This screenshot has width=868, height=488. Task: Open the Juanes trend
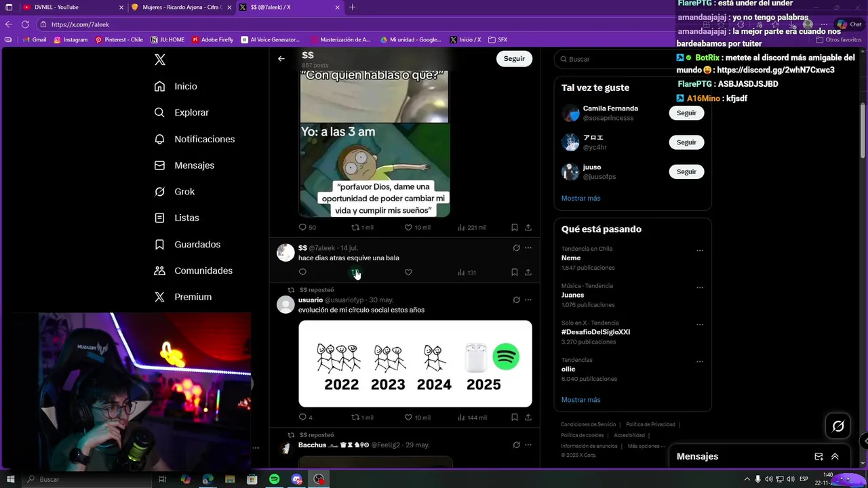click(572, 296)
